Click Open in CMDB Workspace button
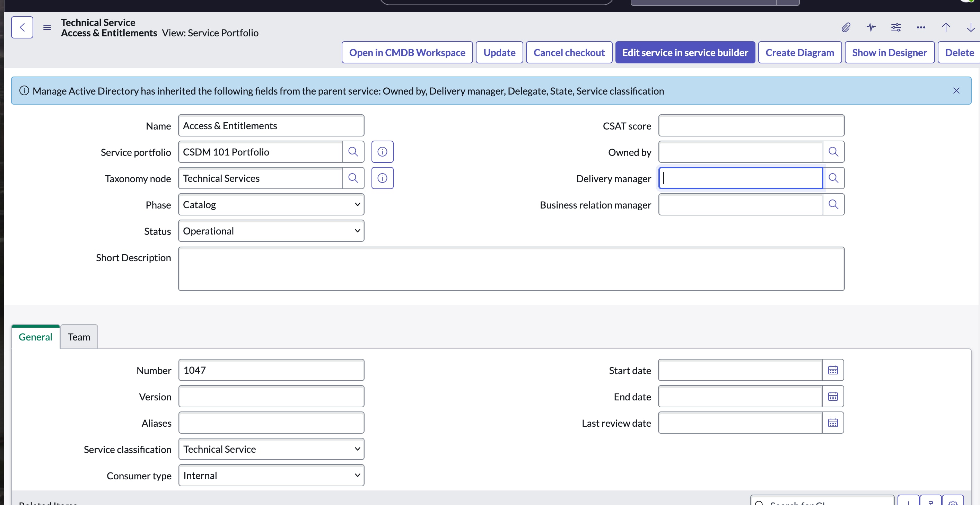The width and height of the screenshot is (980, 505). coord(407,53)
